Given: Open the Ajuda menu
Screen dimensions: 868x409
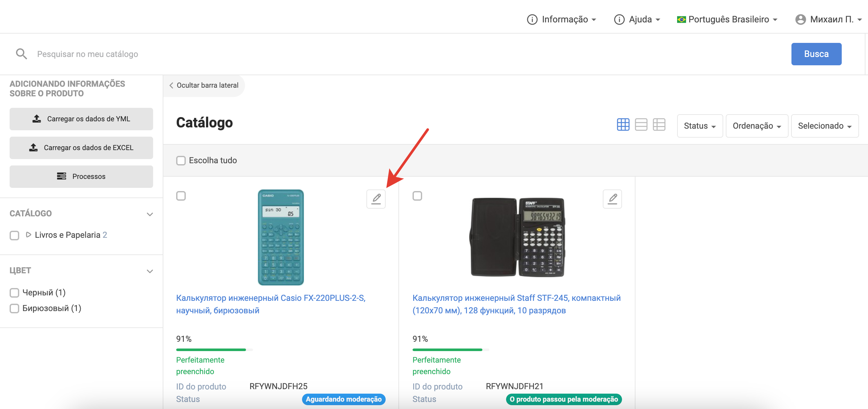Looking at the screenshot, I should click(637, 20).
